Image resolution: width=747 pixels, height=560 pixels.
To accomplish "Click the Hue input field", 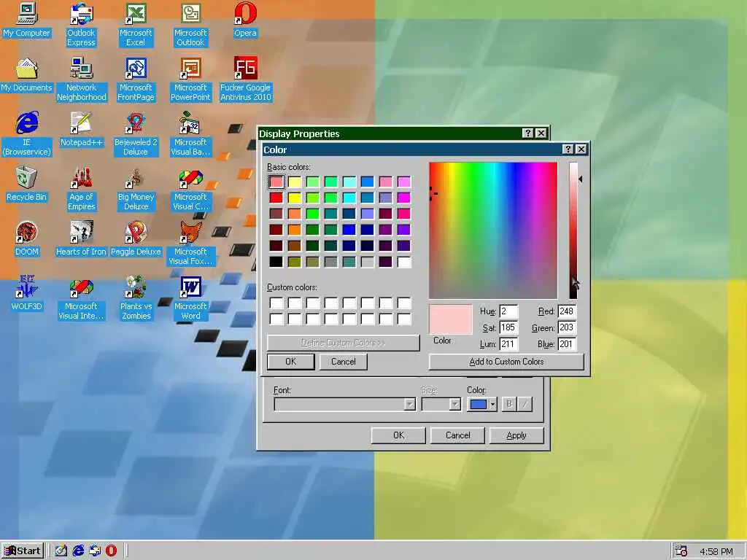I will pos(508,311).
